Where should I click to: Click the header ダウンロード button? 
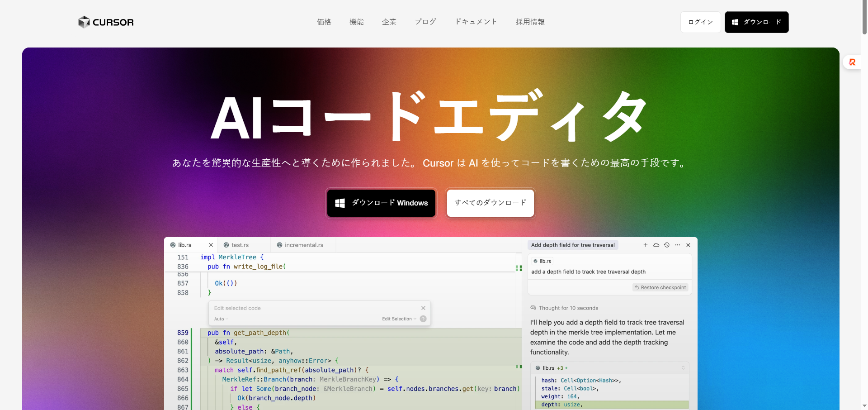(757, 22)
